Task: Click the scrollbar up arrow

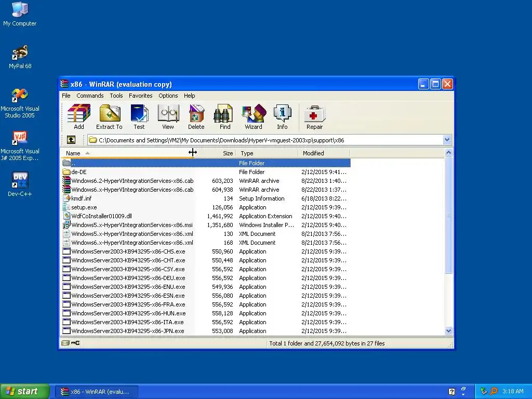Action: click(x=448, y=153)
